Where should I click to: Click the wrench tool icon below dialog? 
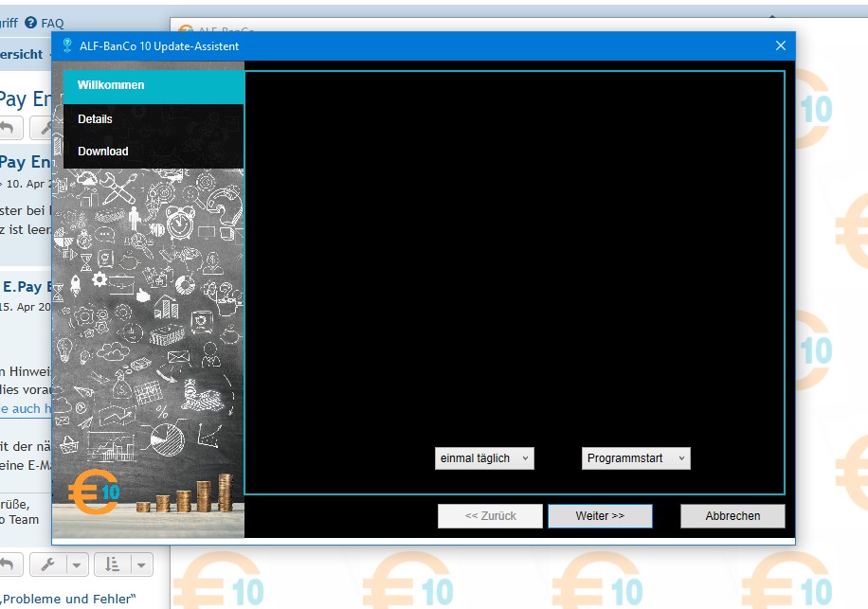[47, 564]
